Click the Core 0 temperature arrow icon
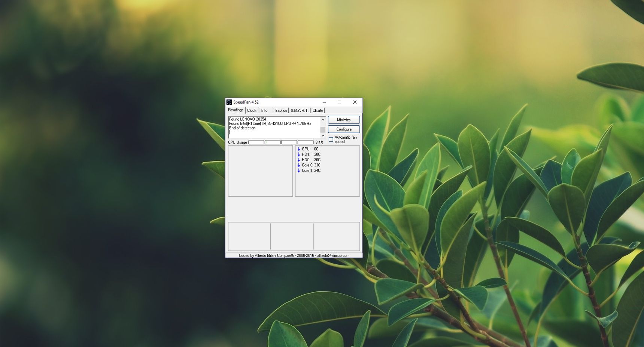 tap(299, 165)
